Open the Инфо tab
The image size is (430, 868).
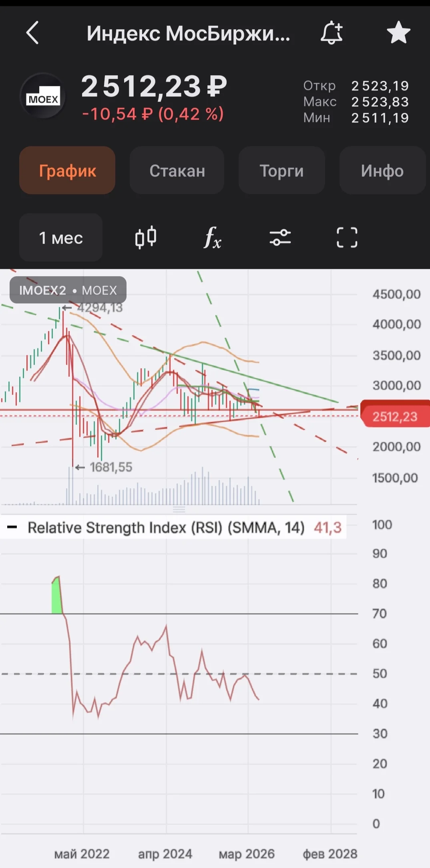coord(382,170)
